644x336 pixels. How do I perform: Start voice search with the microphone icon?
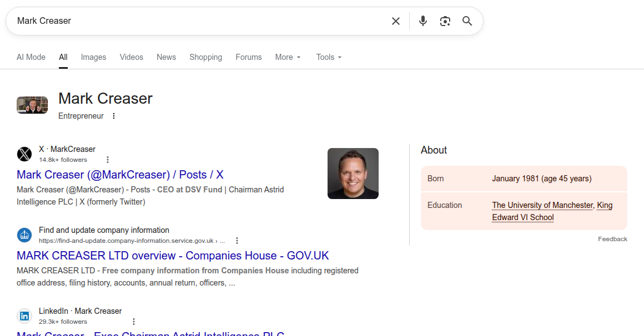pyautogui.click(x=422, y=21)
